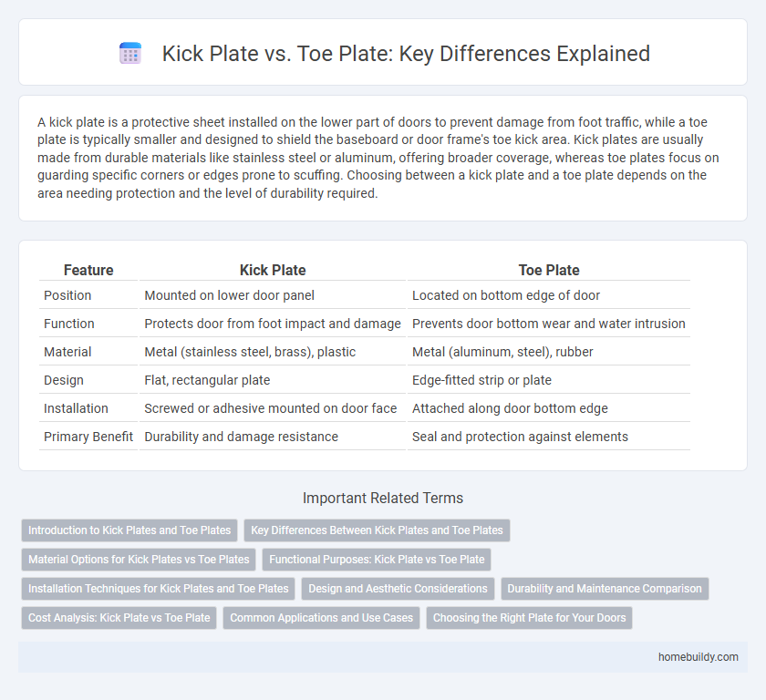Click the 'Feature' column header

click(x=88, y=270)
